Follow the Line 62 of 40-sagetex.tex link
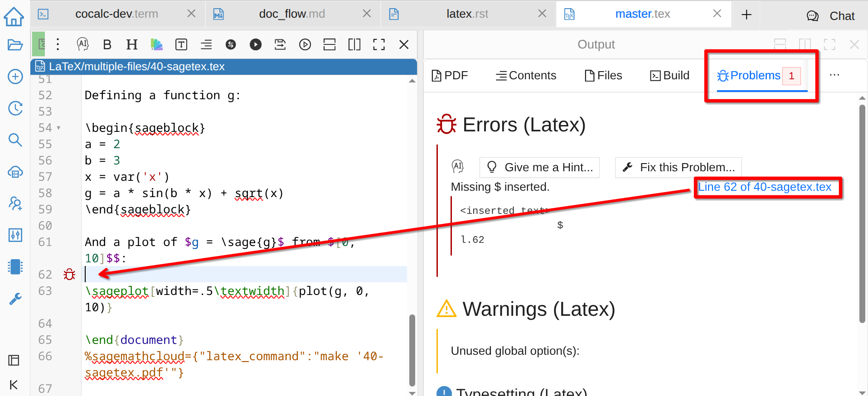 click(764, 187)
